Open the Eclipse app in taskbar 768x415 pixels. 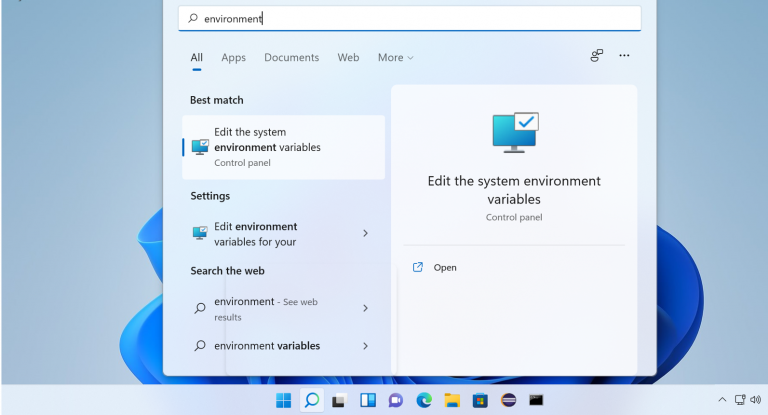tap(508, 401)
